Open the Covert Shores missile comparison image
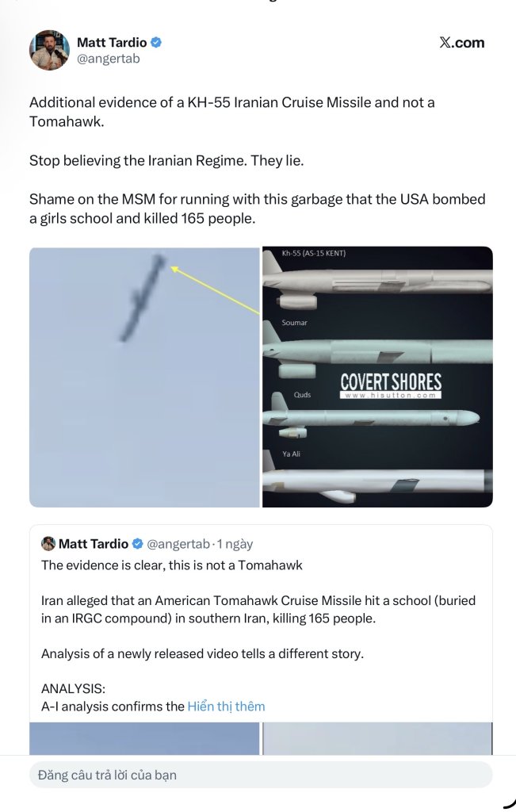 coord(377,377)
